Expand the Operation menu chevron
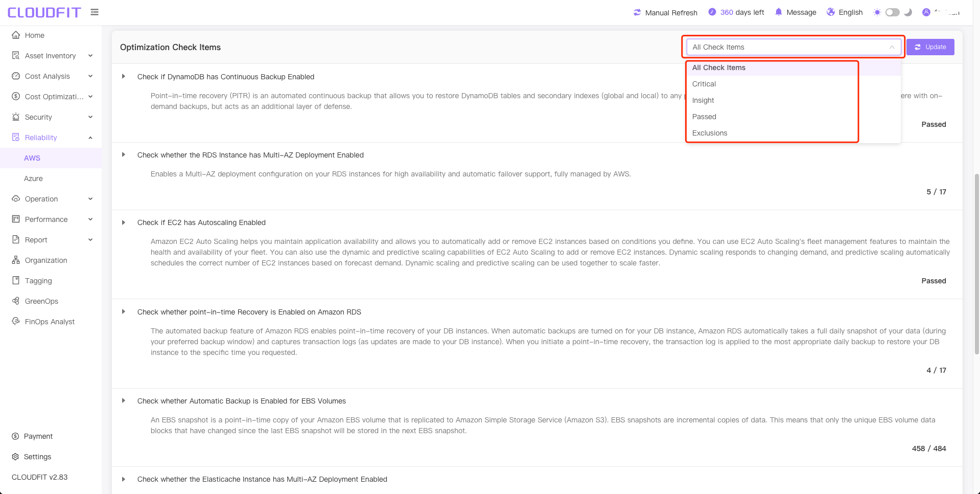The width and height of the screenshot is (980, 494). tap(90, 199)
